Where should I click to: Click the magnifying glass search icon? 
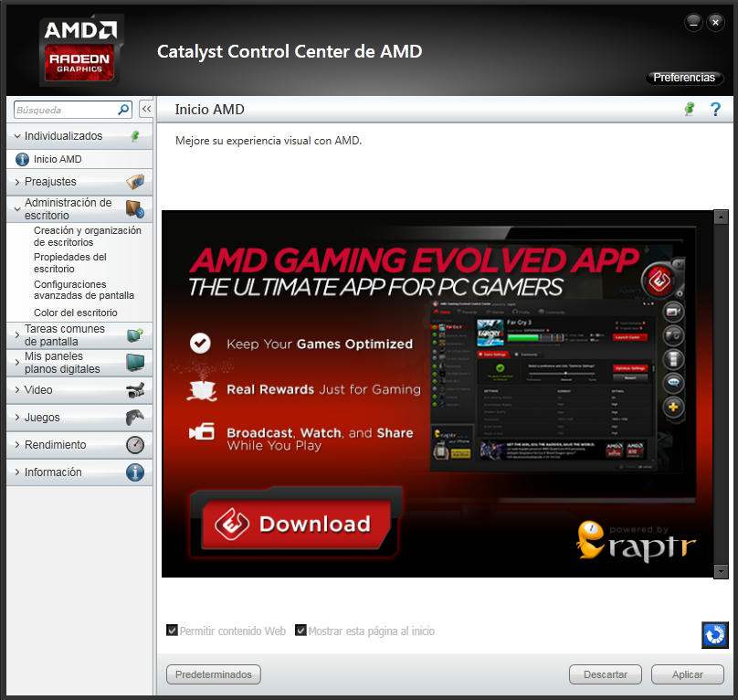(x=123, y=110)
